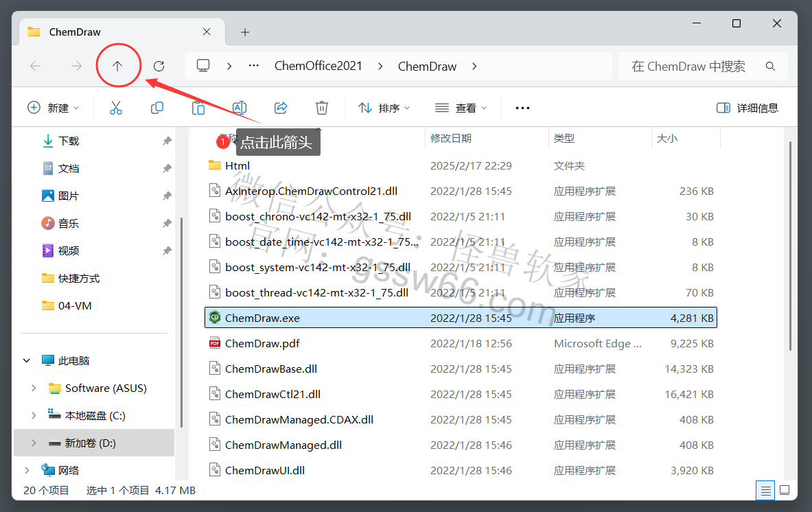
Task: Open the See more ellipsis menu
Action: pos(522,108)
